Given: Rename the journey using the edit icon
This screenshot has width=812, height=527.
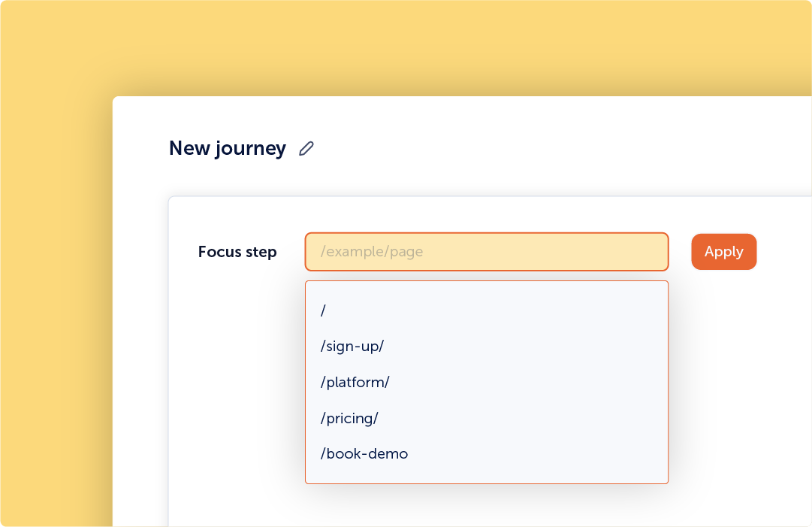Looking at the screenshot, I should (x=306, y=149).
